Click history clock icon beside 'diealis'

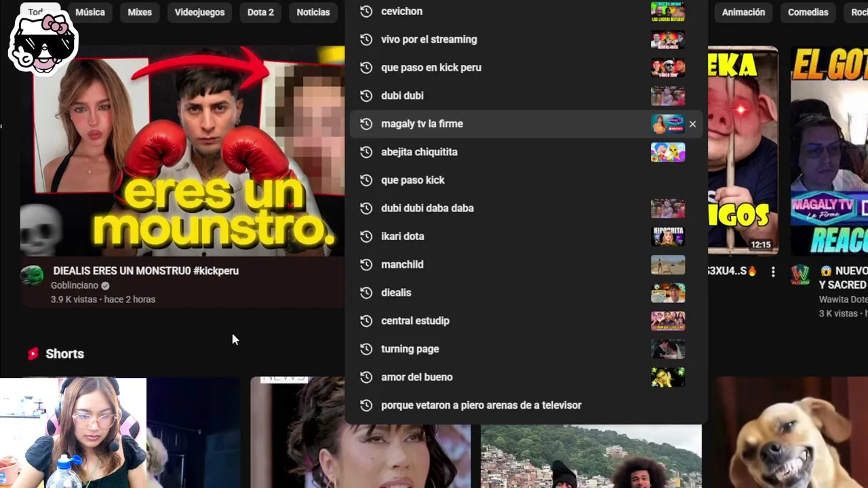pos(366,293)
